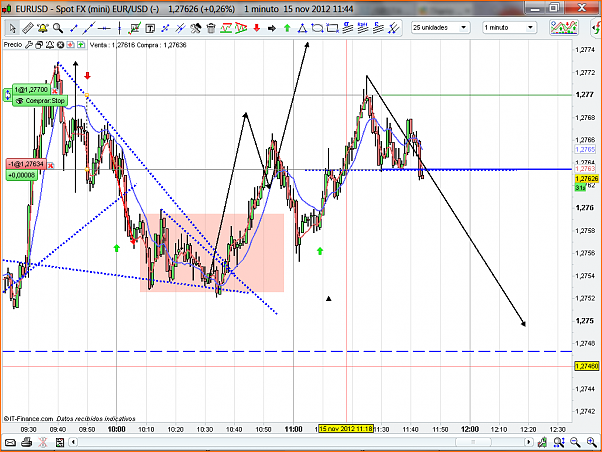Select the red down arrow marker tool
This screenshot has height=452, width=602.
pyautogui.click(x=256, y=28)
